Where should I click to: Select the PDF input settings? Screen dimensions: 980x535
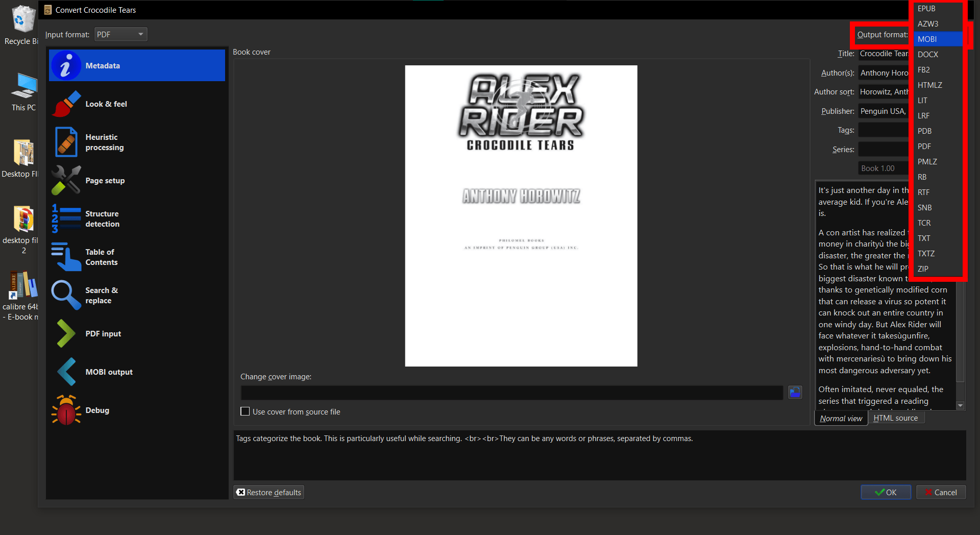tap(103, 333)
